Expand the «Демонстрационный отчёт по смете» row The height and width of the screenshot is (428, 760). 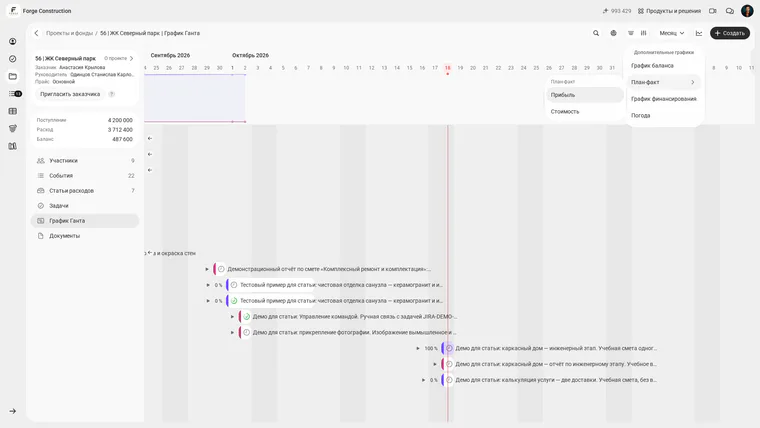[207, 269]
